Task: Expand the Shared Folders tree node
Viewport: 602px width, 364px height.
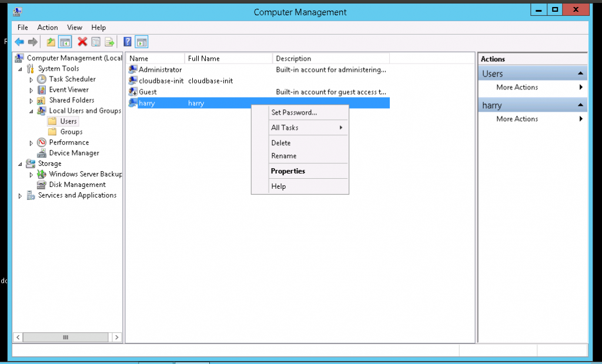Action: point(32,101)
